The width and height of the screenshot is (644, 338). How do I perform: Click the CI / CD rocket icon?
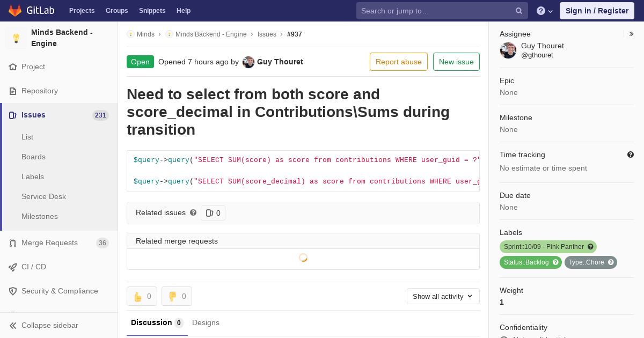[x=13, y=267]
